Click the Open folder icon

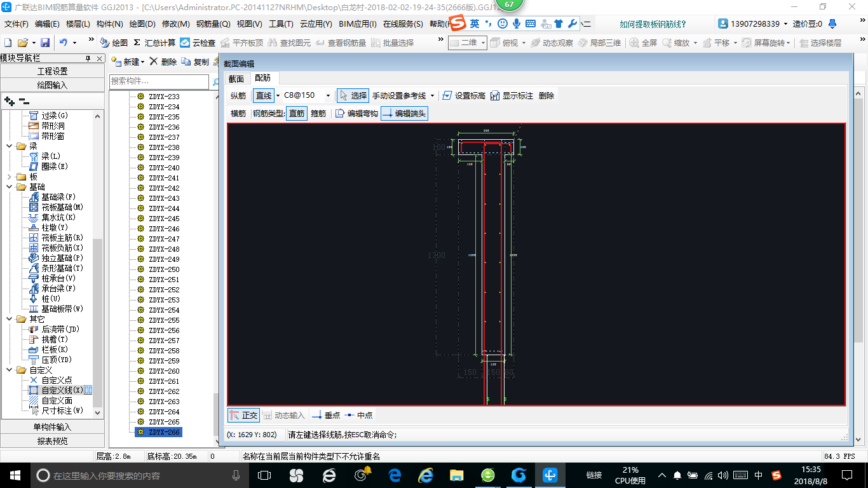coord(22,43)
